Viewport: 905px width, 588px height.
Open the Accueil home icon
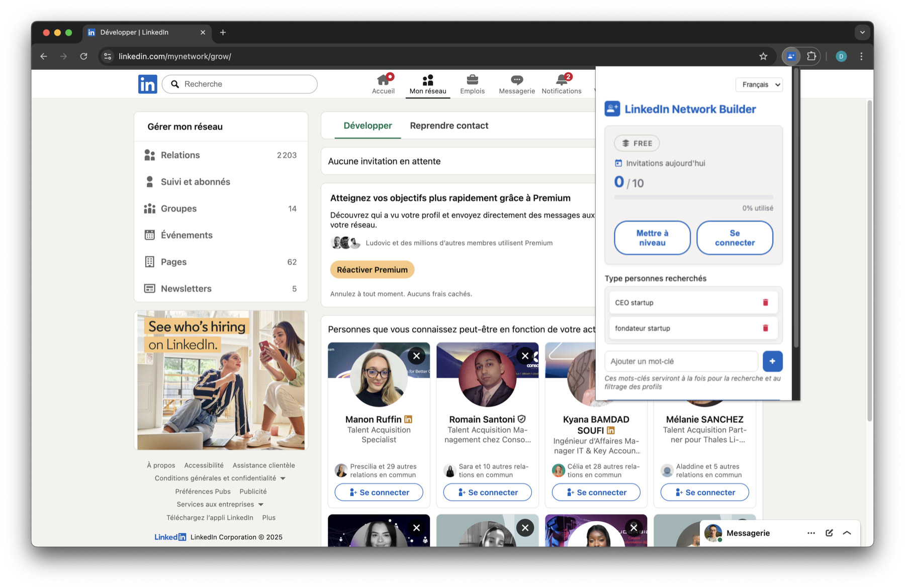(383, 84)
